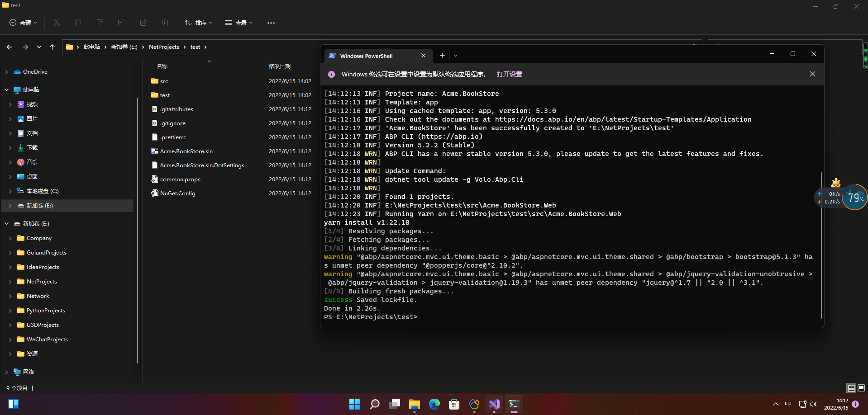868x415 pixels.
Task: Click the Delete trash icon in Explorer toolbar
Action: (165, 23)
